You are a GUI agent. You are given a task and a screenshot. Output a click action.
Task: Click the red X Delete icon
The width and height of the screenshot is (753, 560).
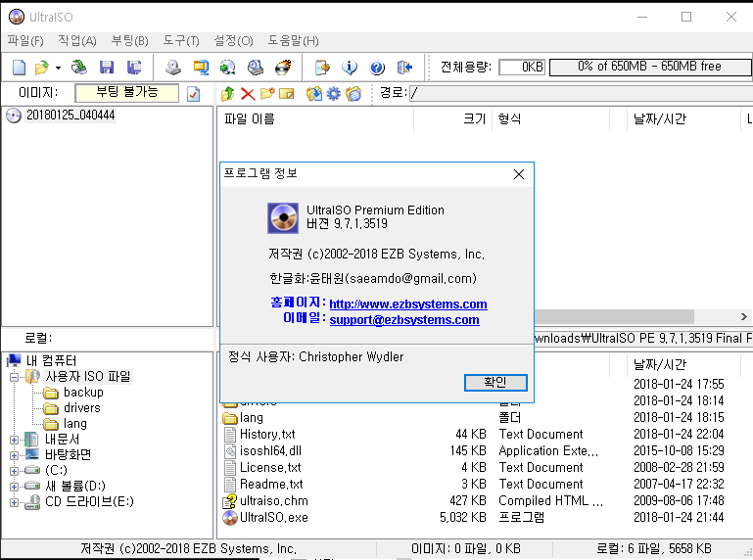coord(248,94)
